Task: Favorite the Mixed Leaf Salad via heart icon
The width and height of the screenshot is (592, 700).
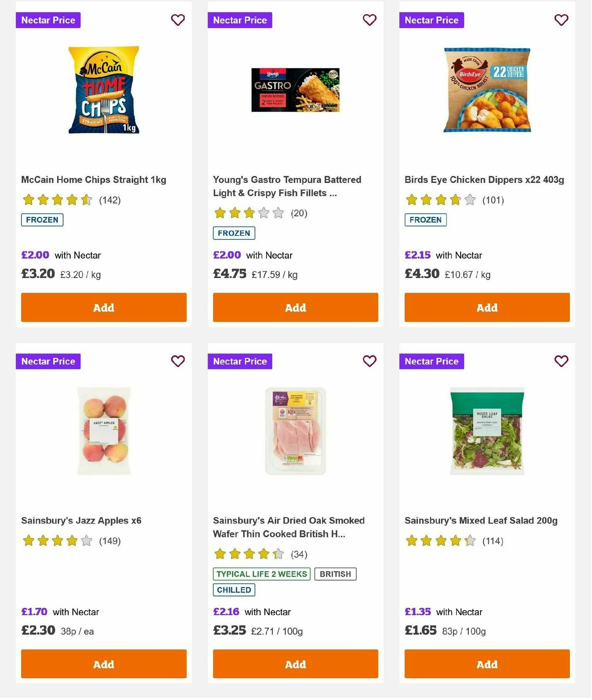Action: (x=561, y=361)
